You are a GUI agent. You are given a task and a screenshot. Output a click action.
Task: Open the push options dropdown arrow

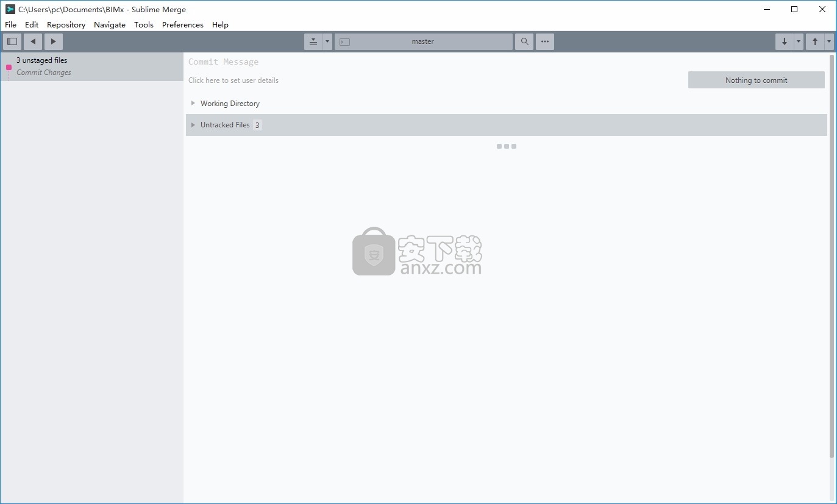829,41
